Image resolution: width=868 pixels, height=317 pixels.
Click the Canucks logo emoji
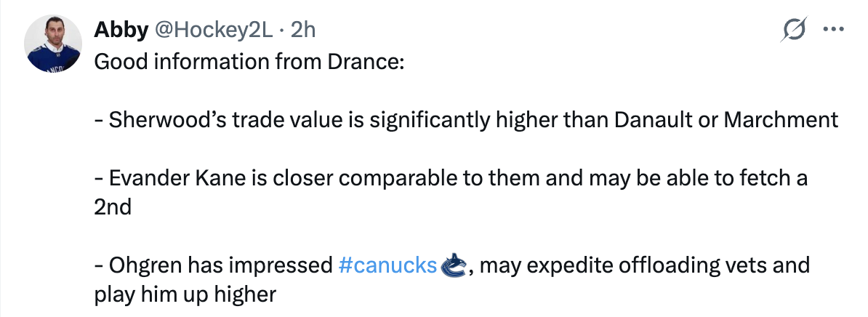(x=452, y=265)
